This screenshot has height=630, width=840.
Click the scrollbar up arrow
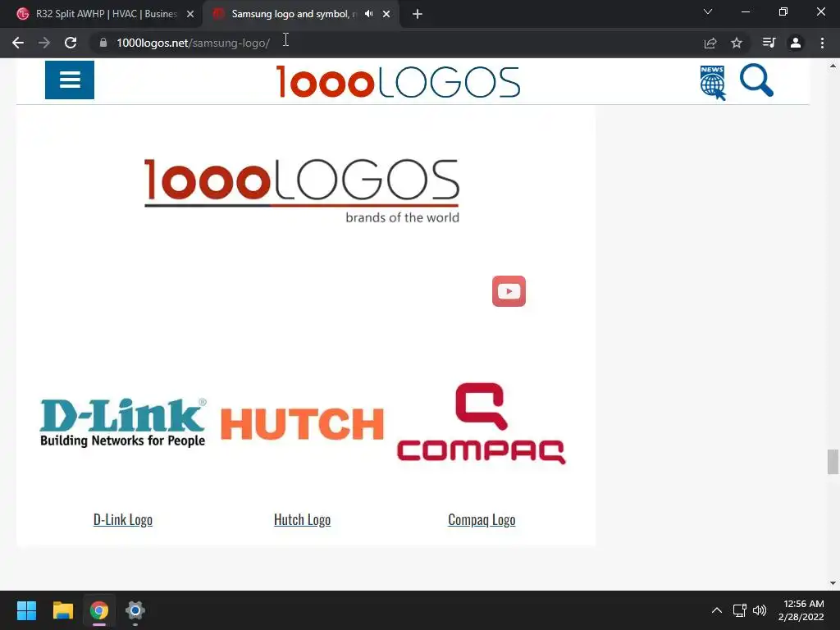(x=833, y=66)
